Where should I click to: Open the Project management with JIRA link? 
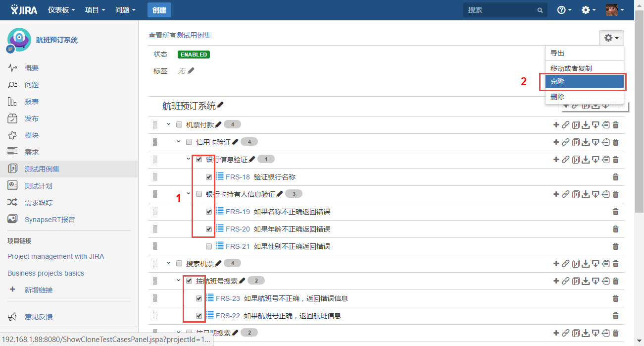(x=56, y=256)
